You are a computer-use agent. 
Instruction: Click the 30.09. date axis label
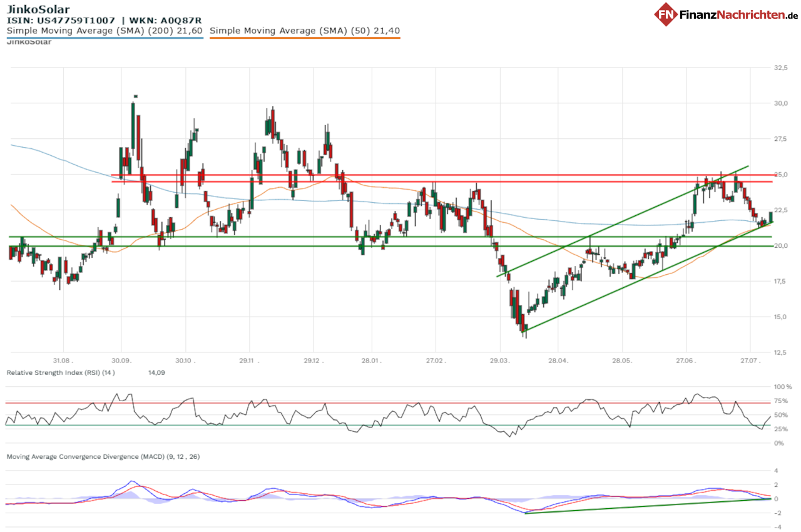(121, 361)
